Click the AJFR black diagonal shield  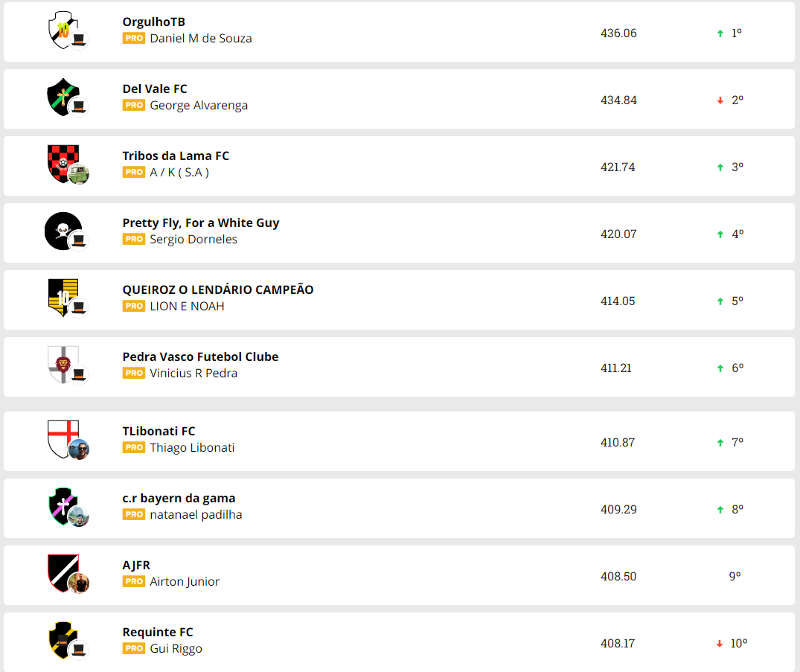(x=63, y=572)
